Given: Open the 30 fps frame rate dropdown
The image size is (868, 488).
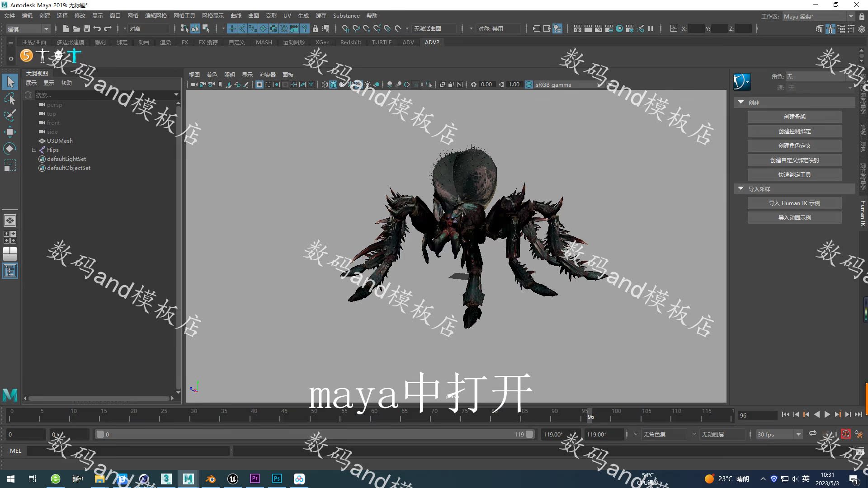Looking at the screenshot, I should [779, 435].
